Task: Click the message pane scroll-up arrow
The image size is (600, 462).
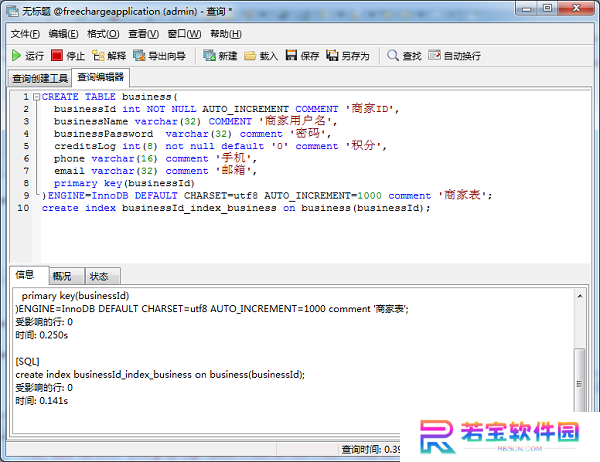Action: click(x=580, y=296)
